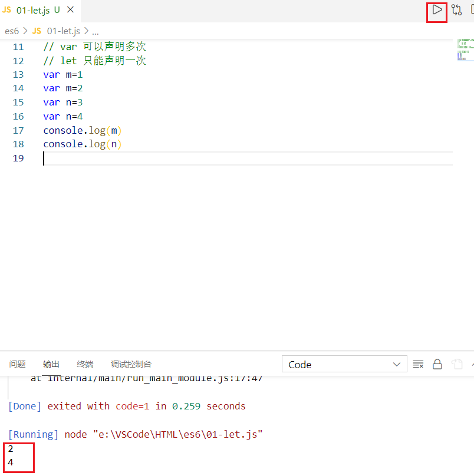Open the Code output channel dropdown

tap(344, 364)
